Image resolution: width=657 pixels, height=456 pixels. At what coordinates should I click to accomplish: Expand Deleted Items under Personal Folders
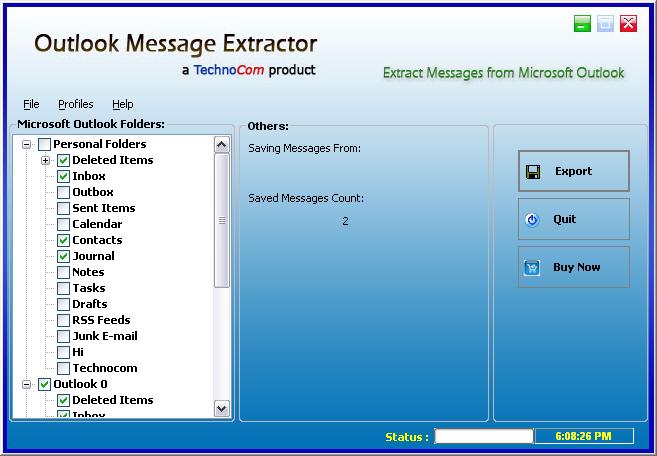tap(45, 161)
